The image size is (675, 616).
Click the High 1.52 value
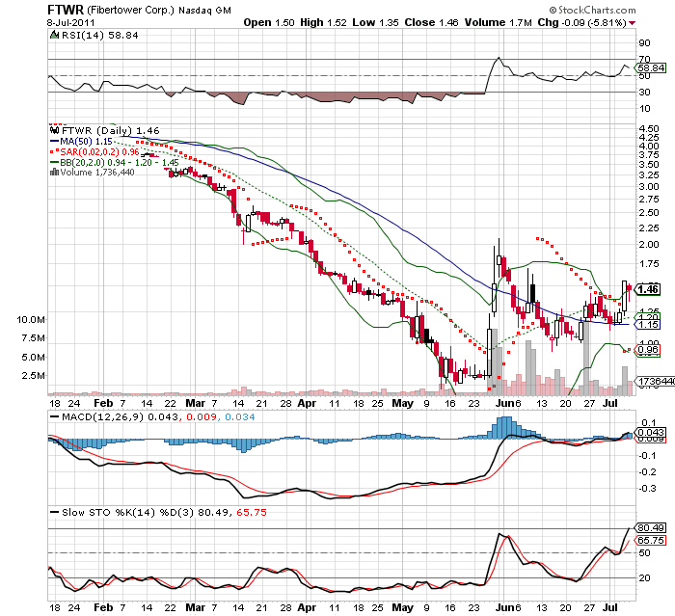(x=323, y=23)
